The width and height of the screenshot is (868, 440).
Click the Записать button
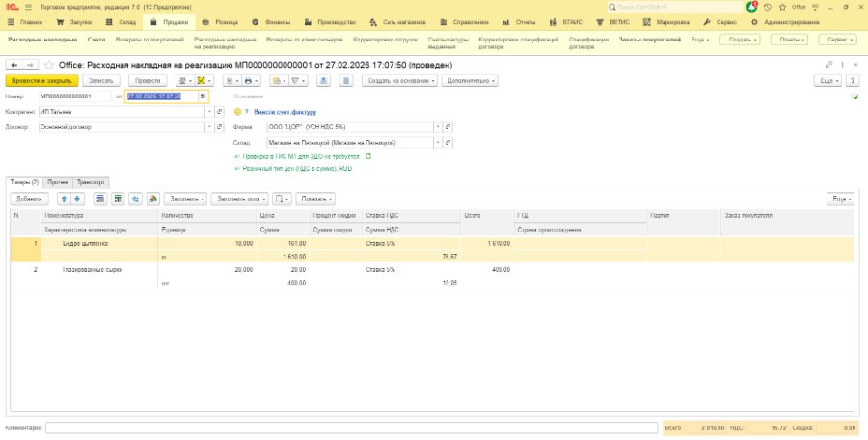coord(100,81)
